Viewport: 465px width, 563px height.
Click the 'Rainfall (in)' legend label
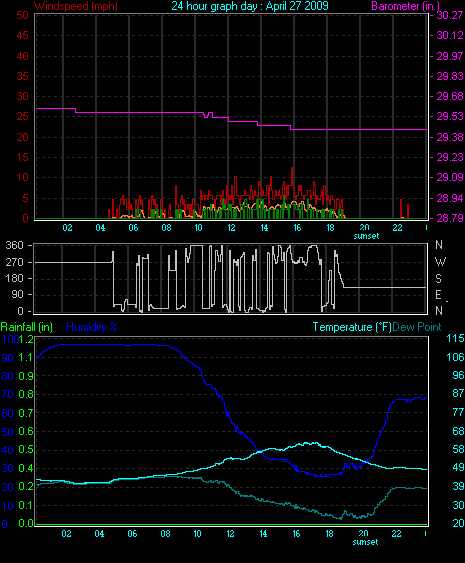(x=27, y=327)
